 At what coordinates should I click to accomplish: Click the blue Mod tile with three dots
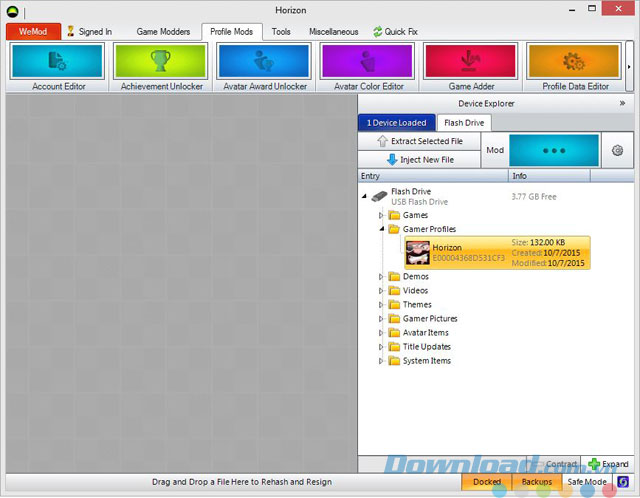tap(554, 150)
